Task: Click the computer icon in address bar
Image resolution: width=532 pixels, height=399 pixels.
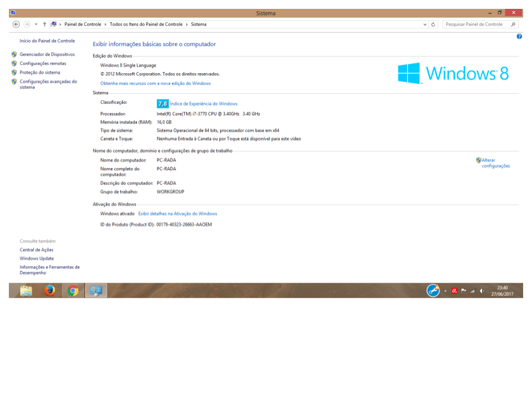Action: [x=54, y=24]
